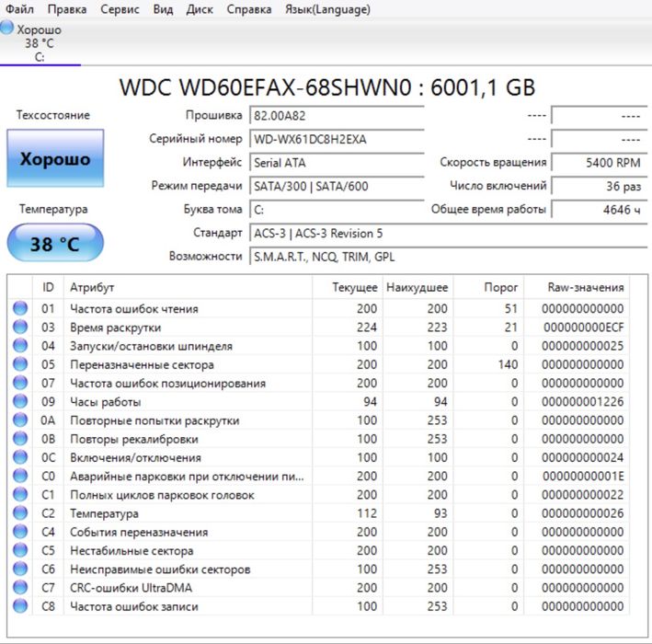Click the status icon for attribute 03
The height and width of the screenshot is (644, 652).
pyautogui.click(x=20, y=327)
